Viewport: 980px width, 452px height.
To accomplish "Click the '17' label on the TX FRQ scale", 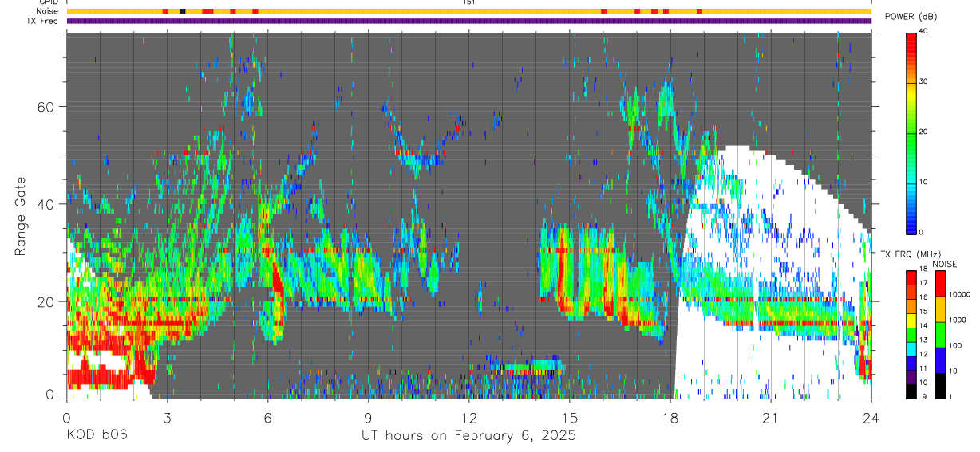I will [925, 283].
